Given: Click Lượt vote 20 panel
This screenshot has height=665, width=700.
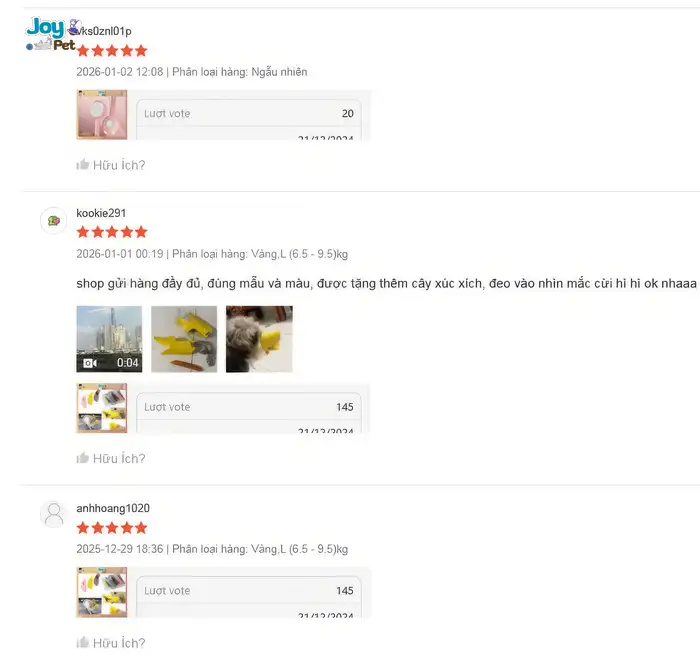Looking at the screenshot, I should [x=249, y=114].
